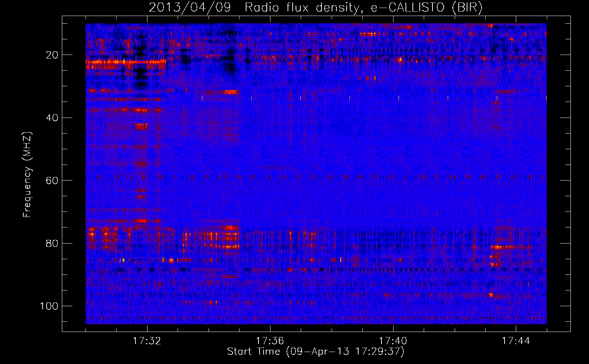Screen dimensions: 589x364
Task: Click the 'Frequency (MHZ)' axis label
Action: [x=27, y=175]
